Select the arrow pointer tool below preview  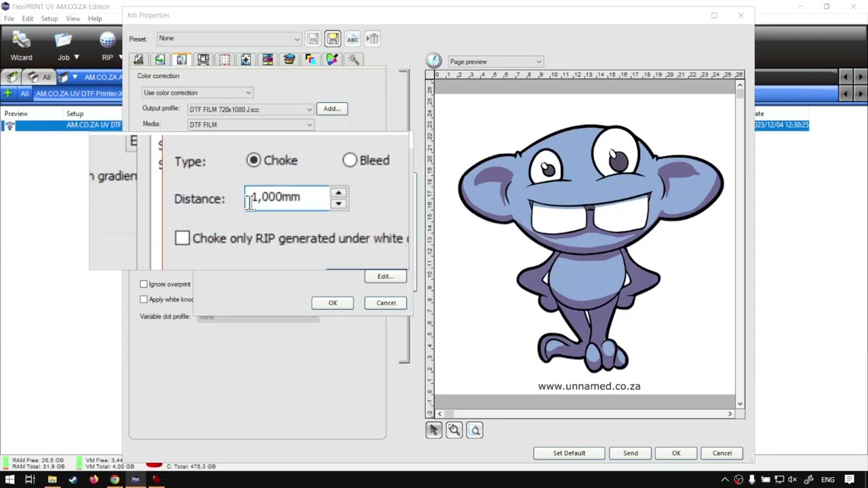(x=434, y=430)
